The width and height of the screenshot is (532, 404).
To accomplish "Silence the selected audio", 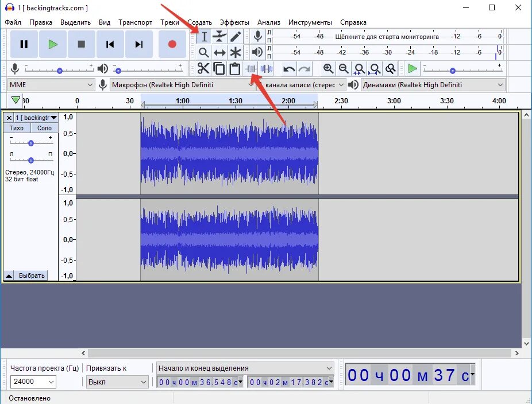I will point(267,69).
